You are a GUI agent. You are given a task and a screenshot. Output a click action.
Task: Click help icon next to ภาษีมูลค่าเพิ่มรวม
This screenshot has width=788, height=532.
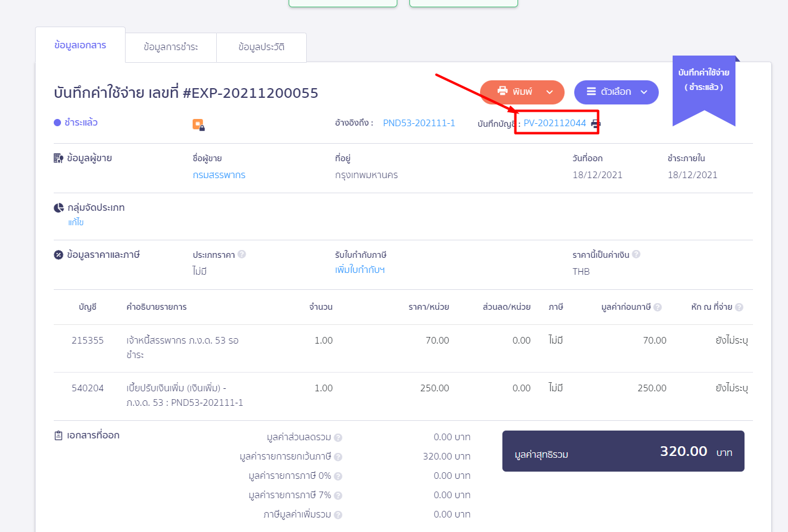(x=338, y=515)
